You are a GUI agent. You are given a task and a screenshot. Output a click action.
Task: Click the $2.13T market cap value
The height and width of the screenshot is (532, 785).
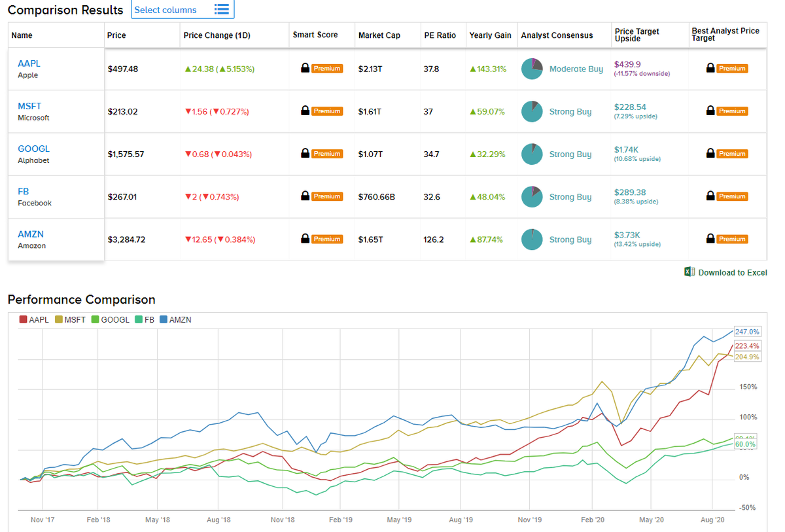point(370,69)
